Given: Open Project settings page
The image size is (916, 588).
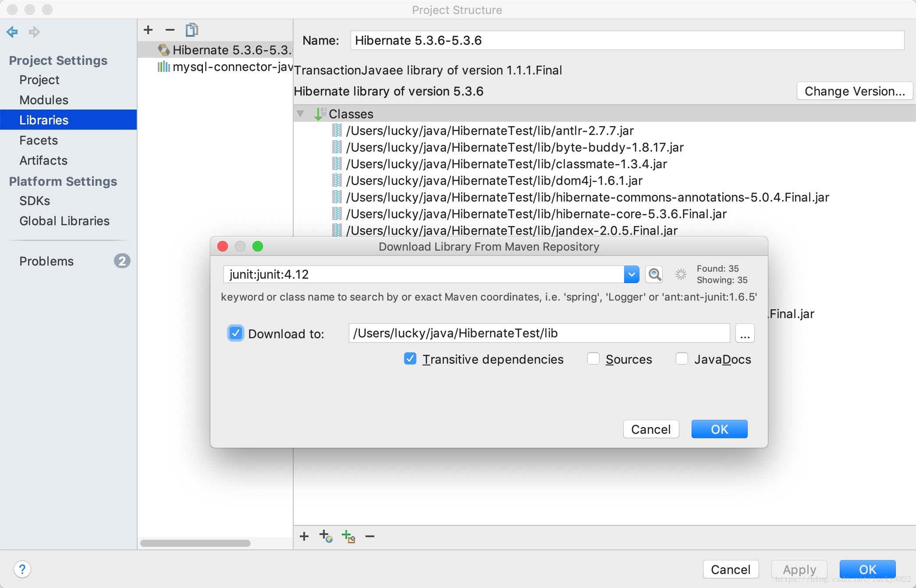Looking at the screenshot, I should click(x=39, y=80).
